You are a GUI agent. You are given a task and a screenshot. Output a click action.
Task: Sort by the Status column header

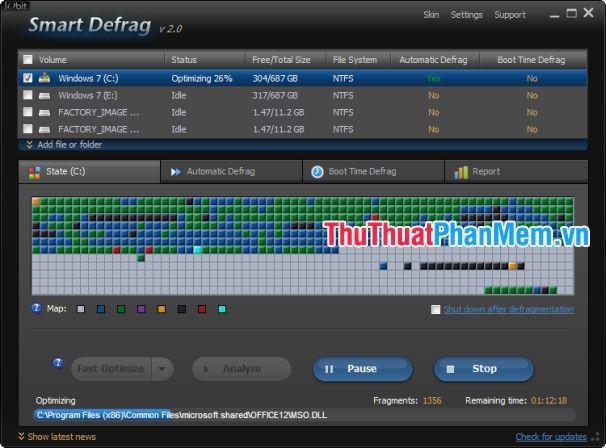(205, 60)
